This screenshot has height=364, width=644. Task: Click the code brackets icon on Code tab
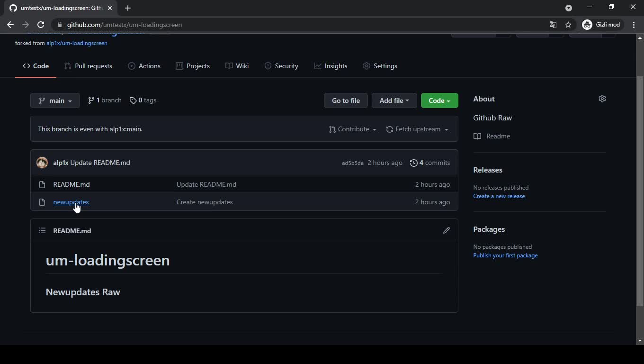[x=27, y=66]
